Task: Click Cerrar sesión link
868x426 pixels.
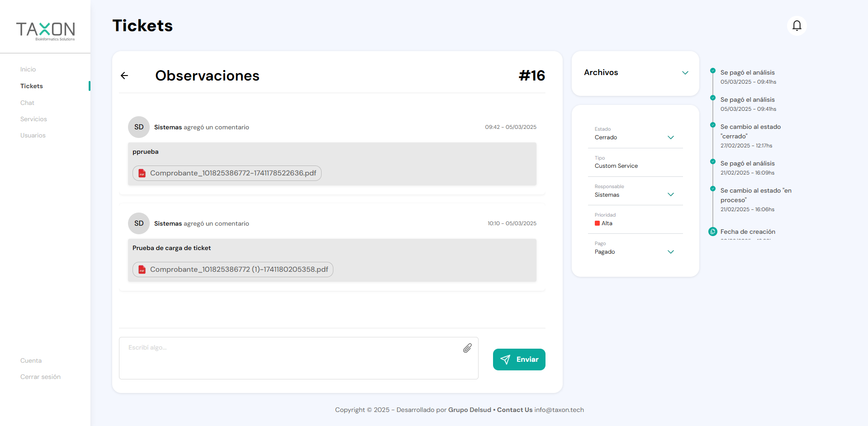Action: [40, 377]
